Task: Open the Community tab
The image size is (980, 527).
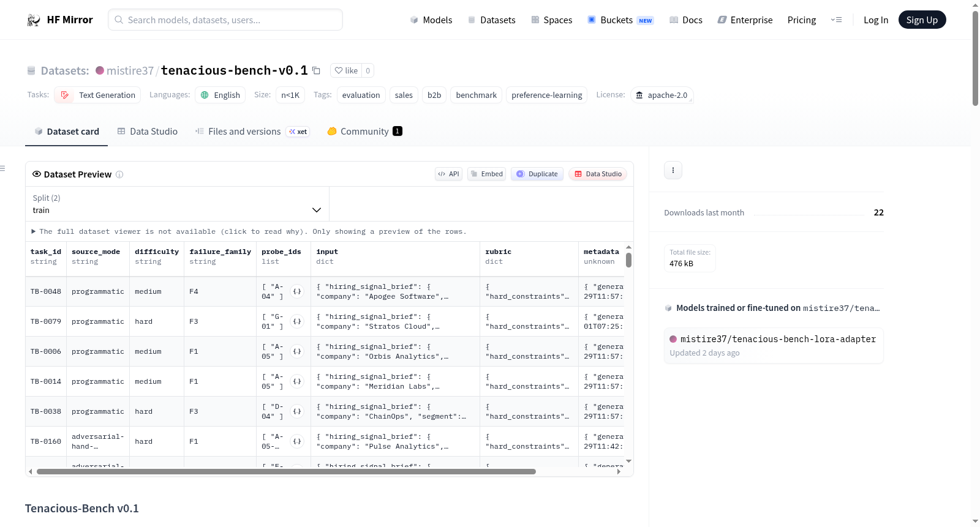Action: (x=365, y=132)
